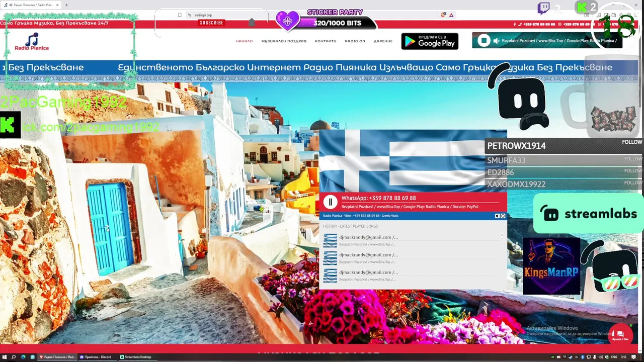This screenshot has width=644, height=362.
Task: Click the FOLLOW label beside PETROWX1914
Action: coord(632,142)
